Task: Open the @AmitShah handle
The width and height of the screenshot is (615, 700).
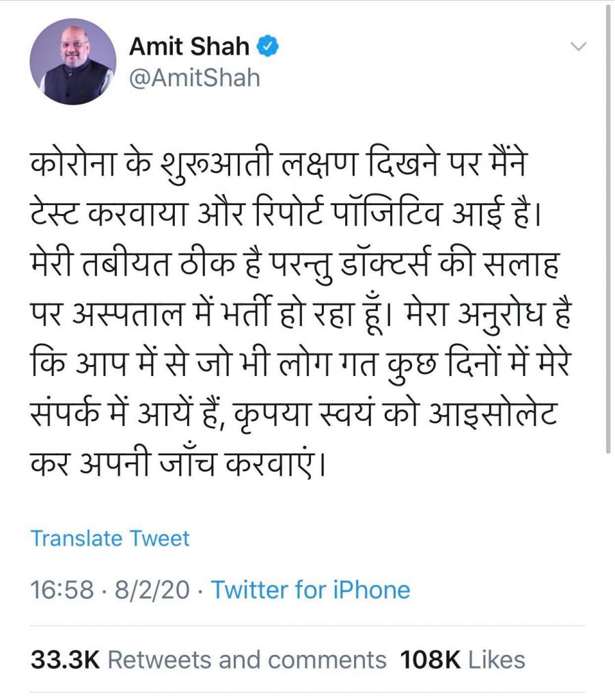Action: (x=195, y=77)
